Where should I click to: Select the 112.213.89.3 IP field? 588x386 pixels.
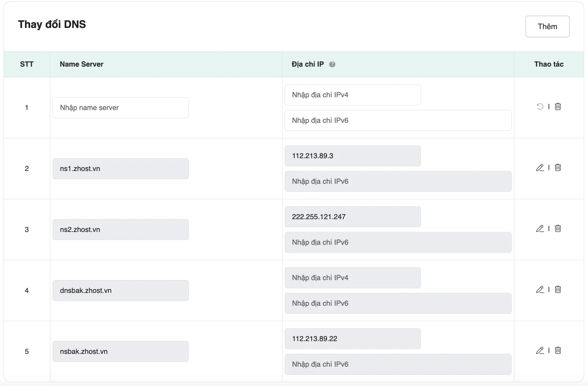pyautogui.click(x=353, y=156)
